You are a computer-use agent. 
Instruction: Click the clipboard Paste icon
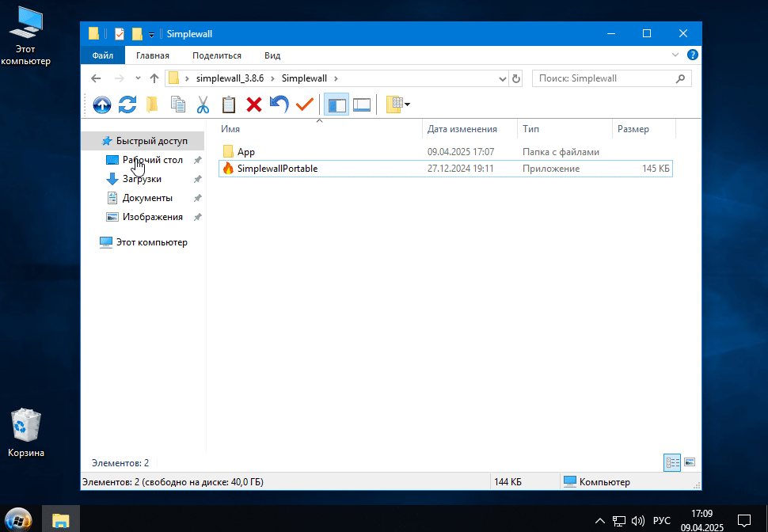(x=228, y=104)
